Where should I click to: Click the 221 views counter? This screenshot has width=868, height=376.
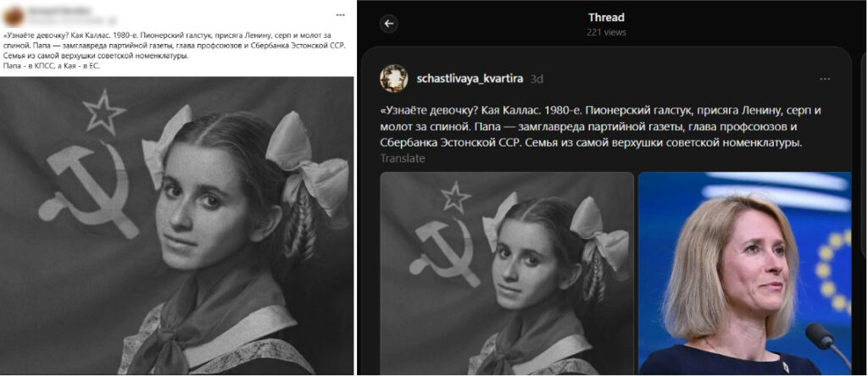pyautogui.click(x=606, y=33)
